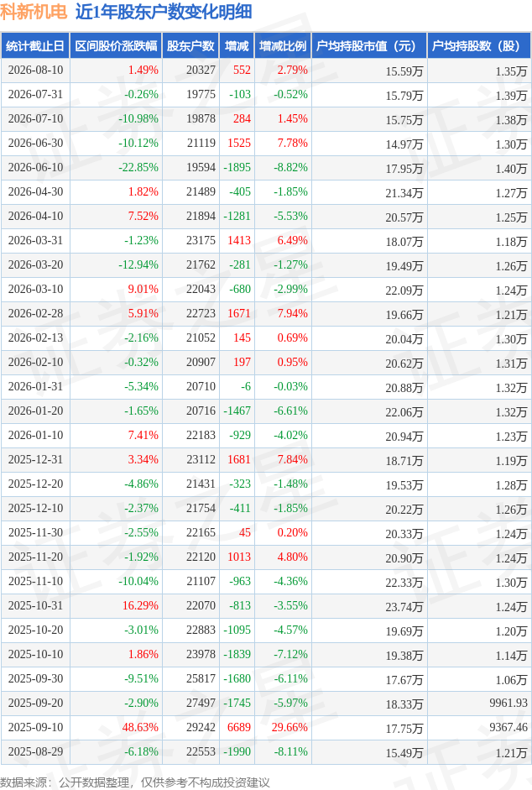Image resolution: width=532 pixels, height=790 pixels.
Task: Click the 科新机电 stock name title
Action: (x=34, y=12)
